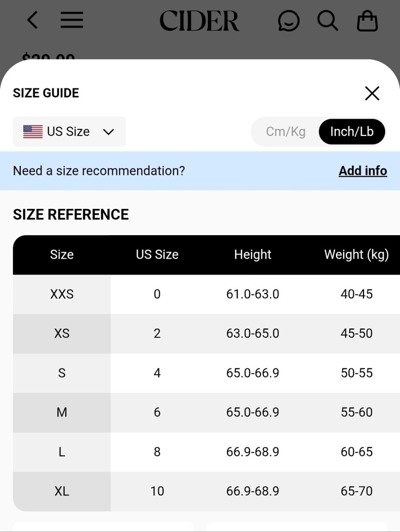Expand the US Size dropdown
Screen dimensions: 400x532
[69, 132]
